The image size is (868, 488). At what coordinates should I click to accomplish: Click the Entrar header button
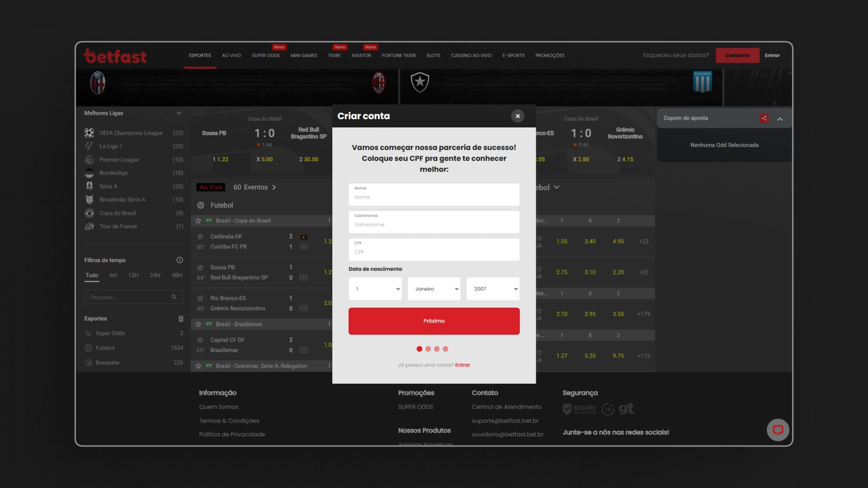coord(772,56)
